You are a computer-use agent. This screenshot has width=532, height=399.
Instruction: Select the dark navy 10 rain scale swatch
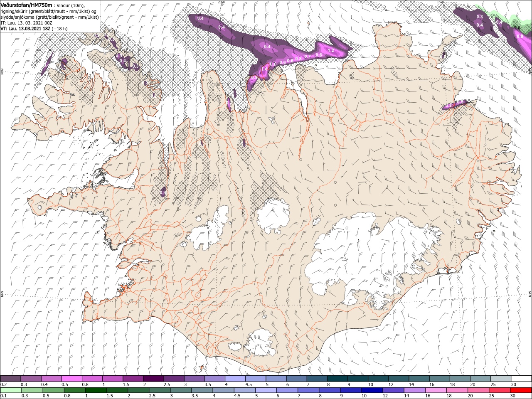[372, 390]
